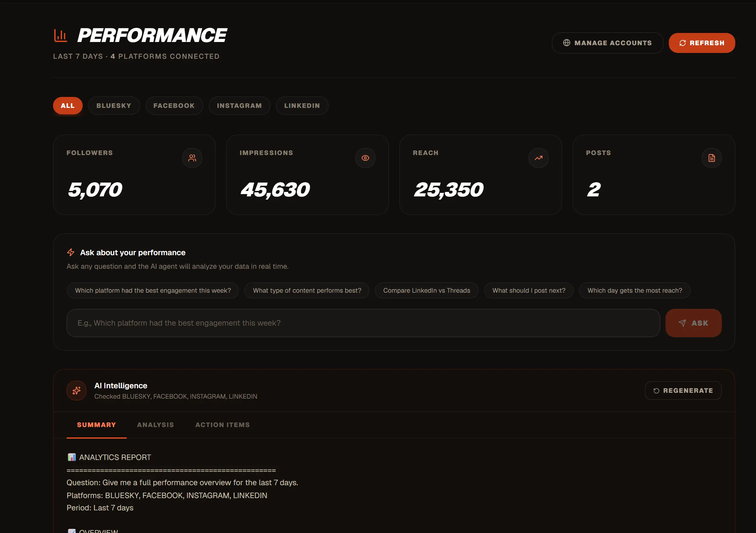Select 'Which day gets the most reach?' suggestion
This screenshot has height=533, width=756.
pyautogui.click(x=635, y=290)
